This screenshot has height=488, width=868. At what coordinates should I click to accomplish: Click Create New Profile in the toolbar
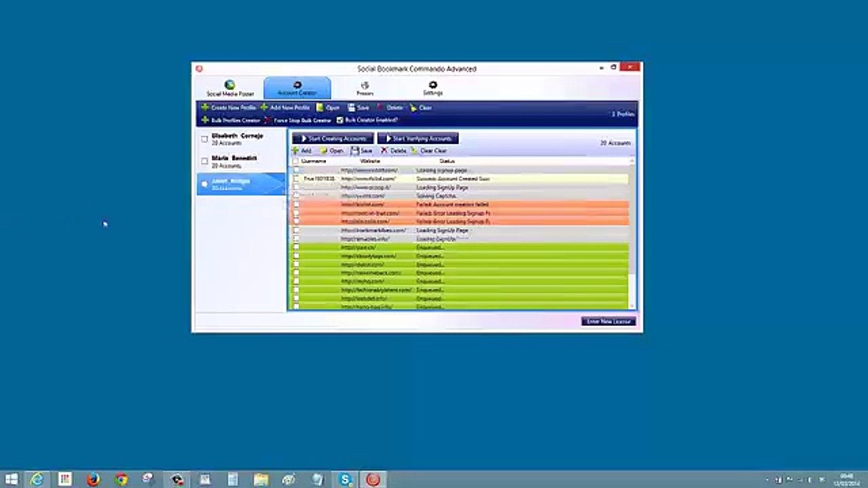click(229, 108)
